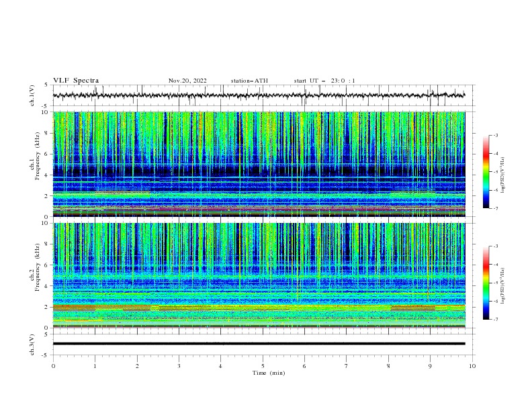Click the "6" kHz tick on ch.1 axis
The image size is (532, 411).
[46, 154]
